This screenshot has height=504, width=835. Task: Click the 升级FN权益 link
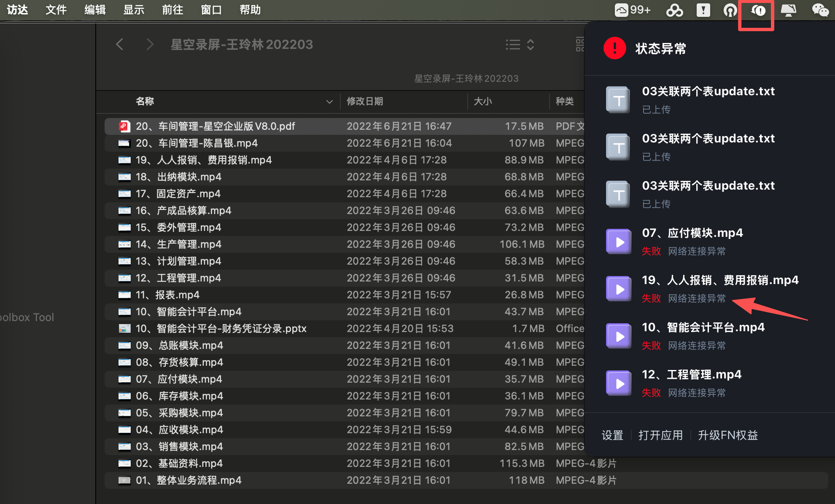pyautogui.click(x=727, y=435)
